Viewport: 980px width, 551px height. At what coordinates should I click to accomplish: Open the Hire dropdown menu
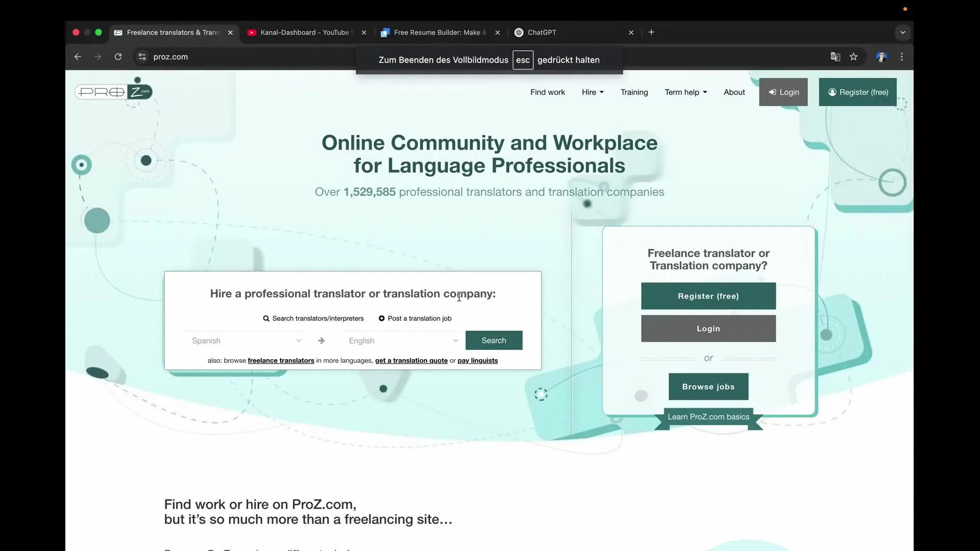tap(593, 92)
